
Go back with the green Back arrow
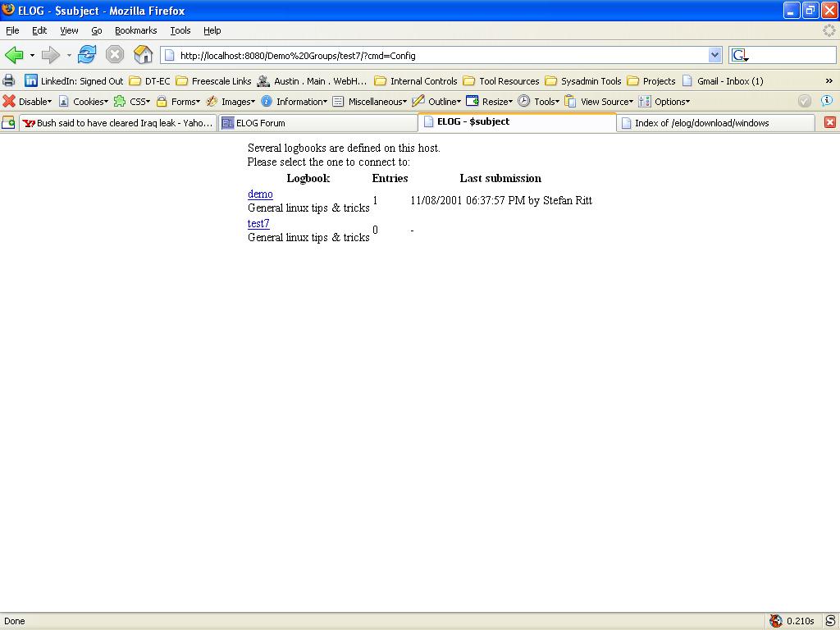coord(14,55)
